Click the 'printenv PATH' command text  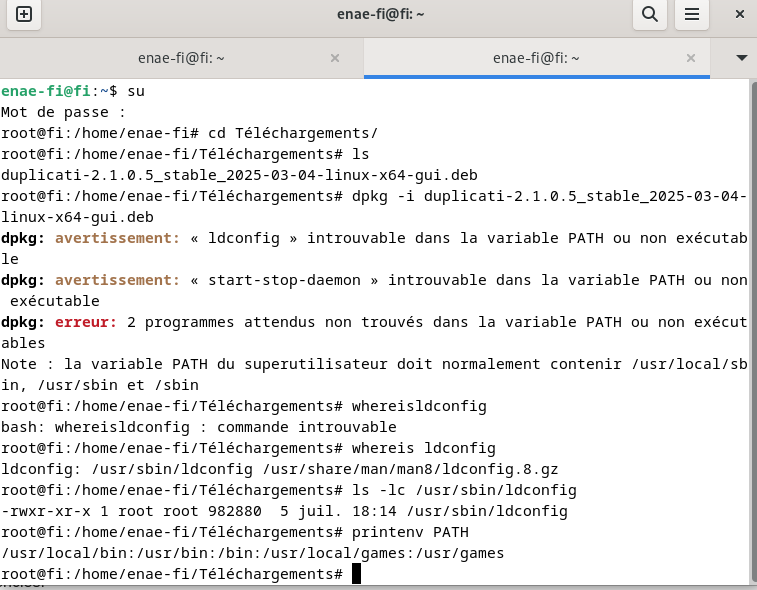point(410,532)
